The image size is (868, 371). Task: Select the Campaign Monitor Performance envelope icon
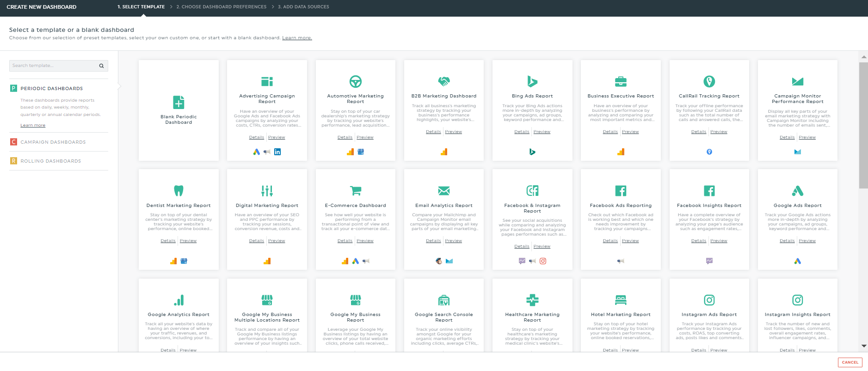798,82
